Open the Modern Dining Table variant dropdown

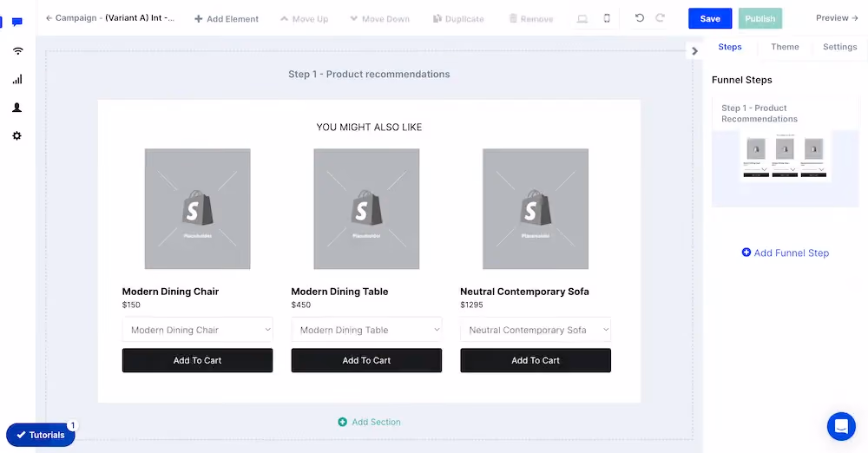pyautogui.click(x=366, y=330)
